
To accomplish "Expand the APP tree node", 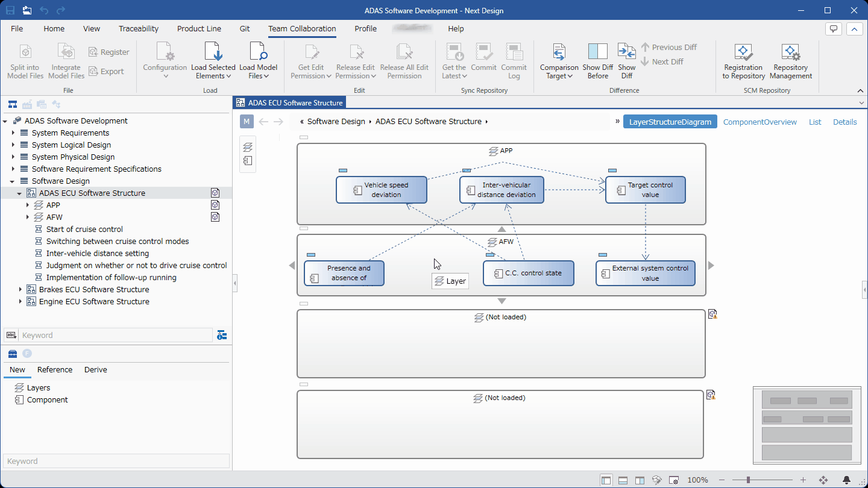I will click(28, 205).
